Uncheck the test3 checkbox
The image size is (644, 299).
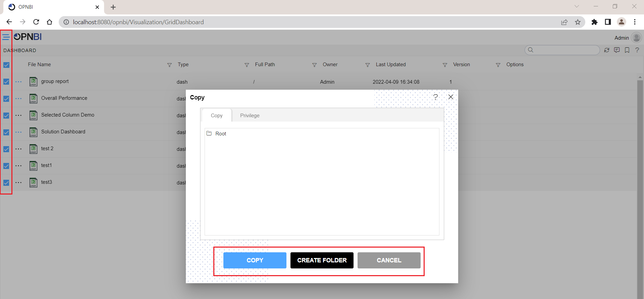tap(6, 182)
